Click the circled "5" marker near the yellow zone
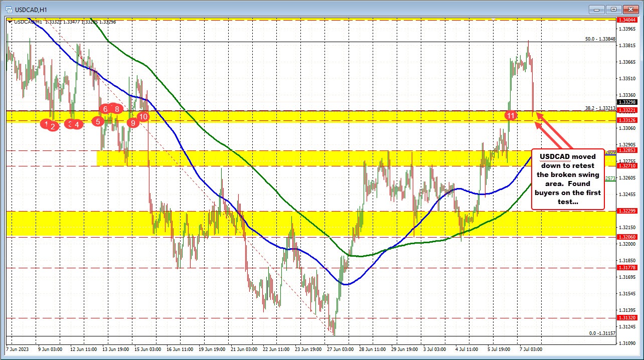 coord(98,120)
